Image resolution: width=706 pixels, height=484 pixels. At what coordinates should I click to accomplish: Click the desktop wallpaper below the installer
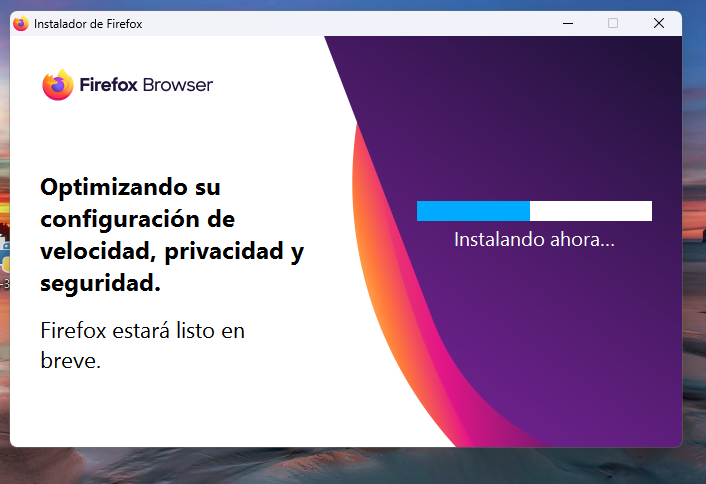[350, 466]
